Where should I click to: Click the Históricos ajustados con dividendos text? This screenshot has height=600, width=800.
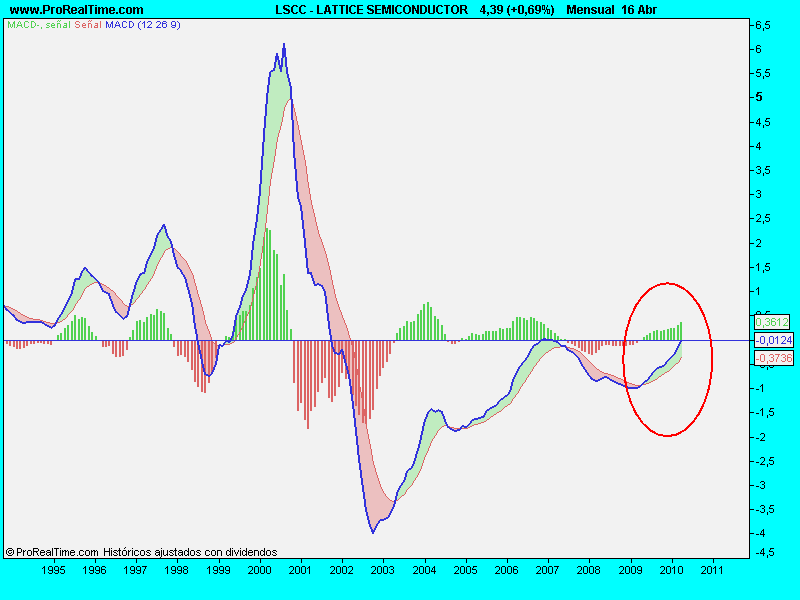190,552
